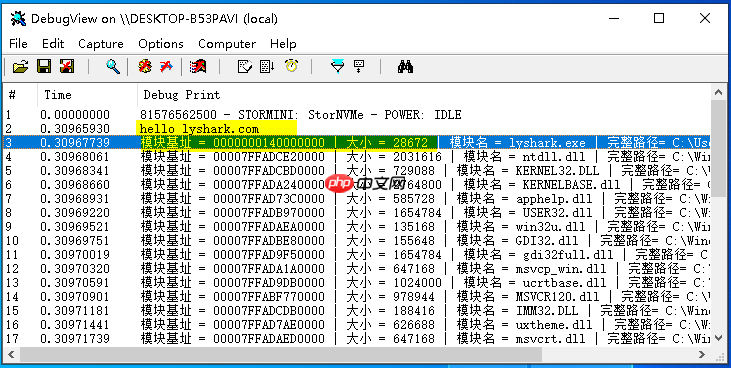This screenshot has width=731, height=368.
Task: Open the History Depth toolbar icon
Action: [x=359, y=67]
